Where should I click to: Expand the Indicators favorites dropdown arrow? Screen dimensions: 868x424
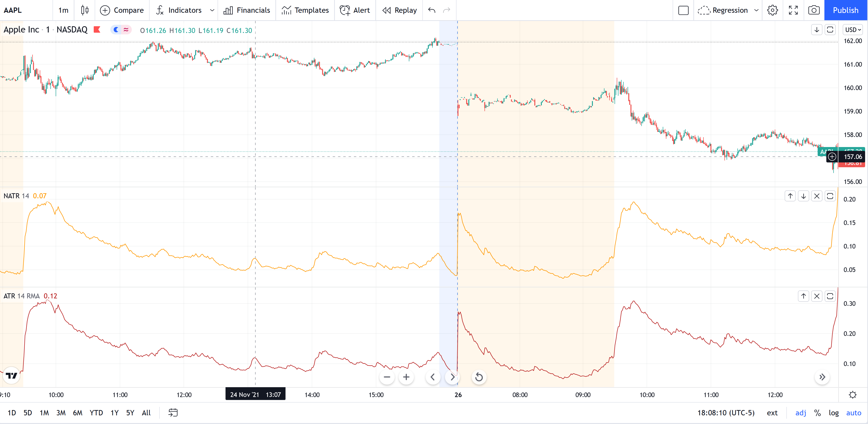[x=212, y=10]
